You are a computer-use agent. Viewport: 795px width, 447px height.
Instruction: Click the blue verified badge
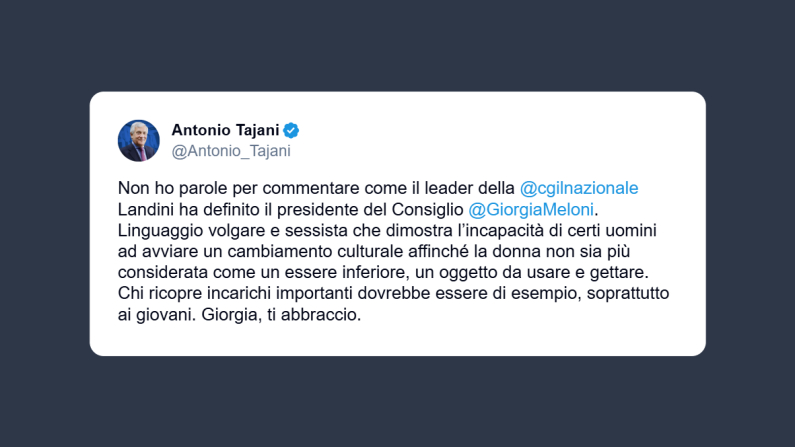coord(292,130)
